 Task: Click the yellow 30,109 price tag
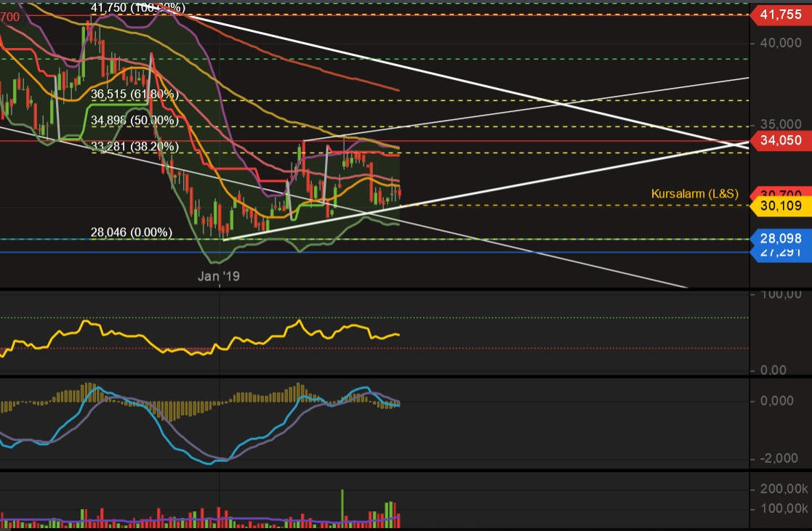pyautogui.click(x=779, y=206)
